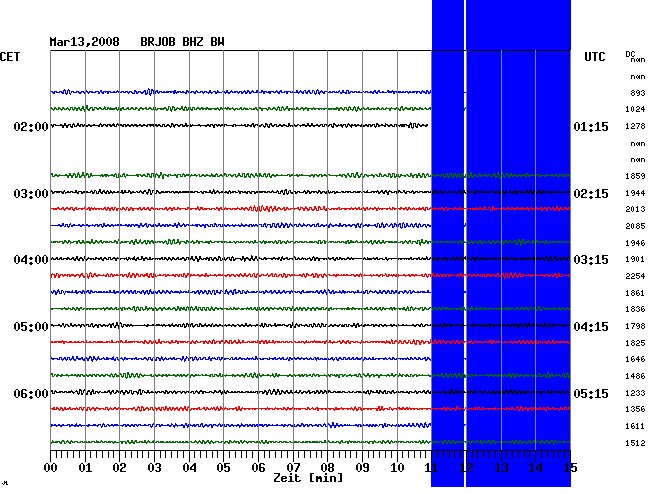
Task: Click the DC value "1901"
Action: tap(635, 259)
